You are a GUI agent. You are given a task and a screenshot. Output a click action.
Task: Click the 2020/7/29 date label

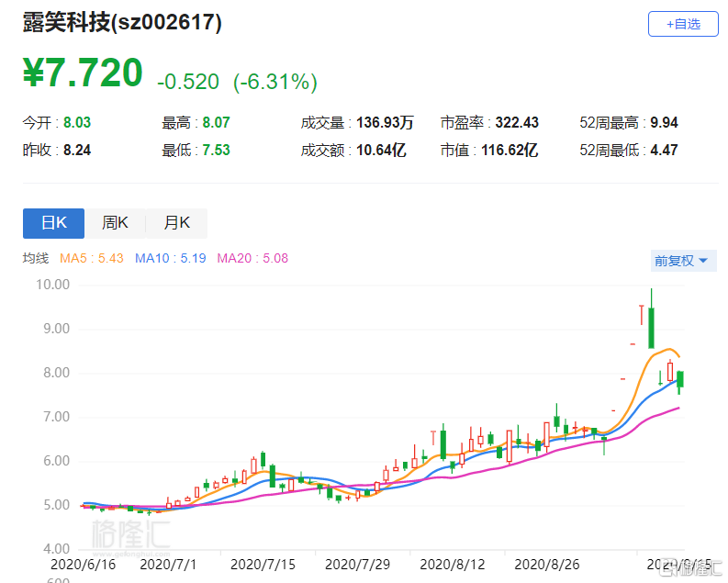coord(357,565)
